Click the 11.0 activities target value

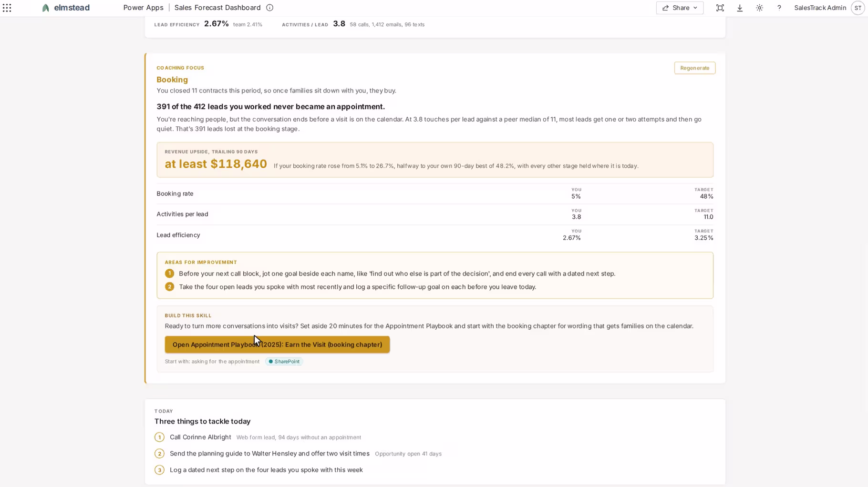coord(708,217)
